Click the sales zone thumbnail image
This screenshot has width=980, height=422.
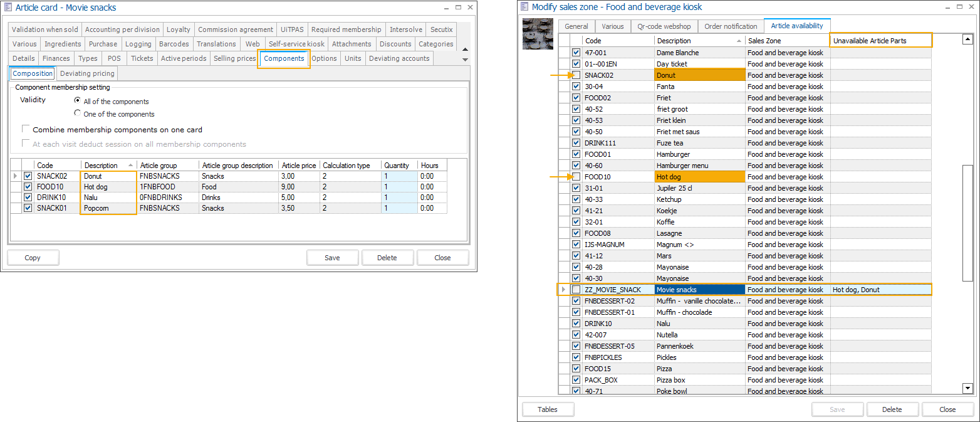click(x=538, y=34)
